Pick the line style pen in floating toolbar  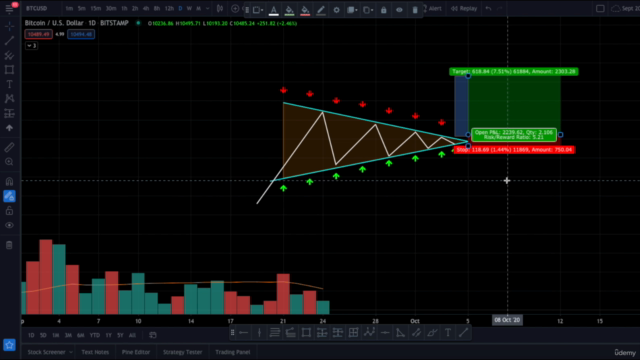[321, 10]
